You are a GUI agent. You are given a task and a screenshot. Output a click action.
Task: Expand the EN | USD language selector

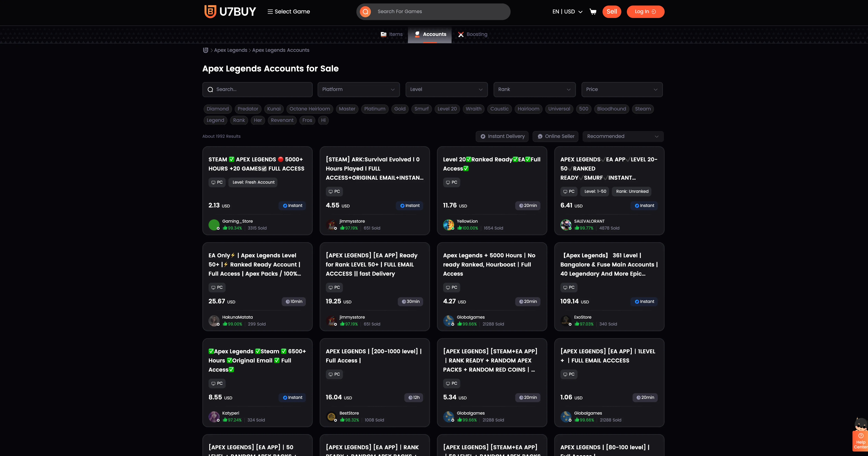pyautogui.click(x=568, y=12)
